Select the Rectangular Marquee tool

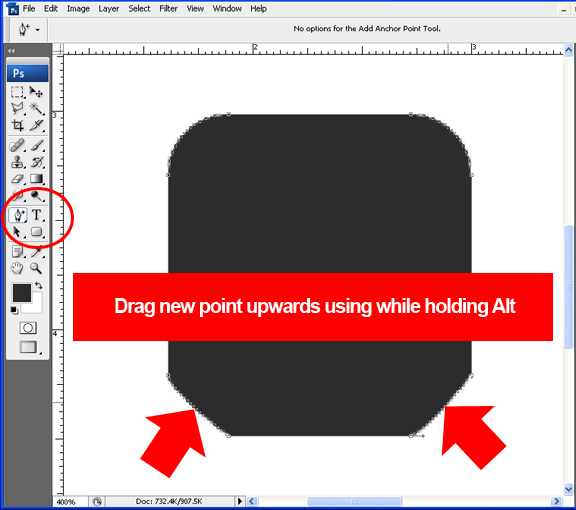(17, 91)
